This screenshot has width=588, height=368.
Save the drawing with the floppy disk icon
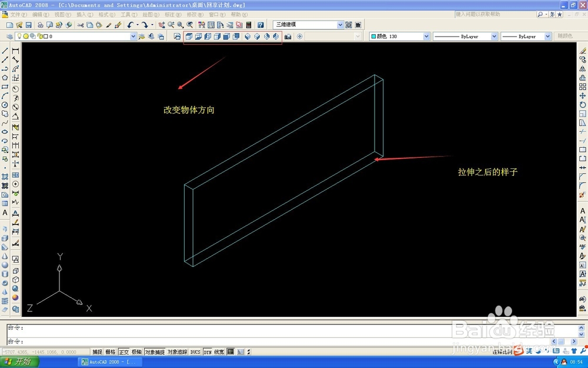[x=28, y=25]
